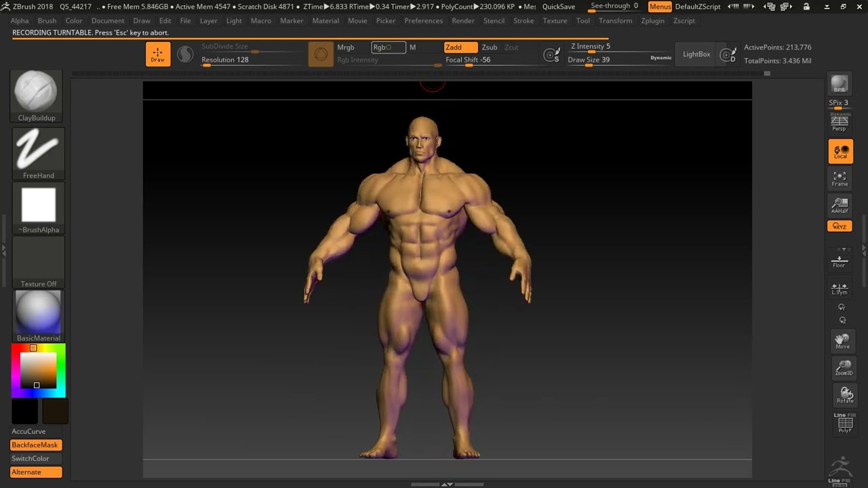Open the Tool menu
The width and height of the screenshot is (868, 488).
[583, 21]
